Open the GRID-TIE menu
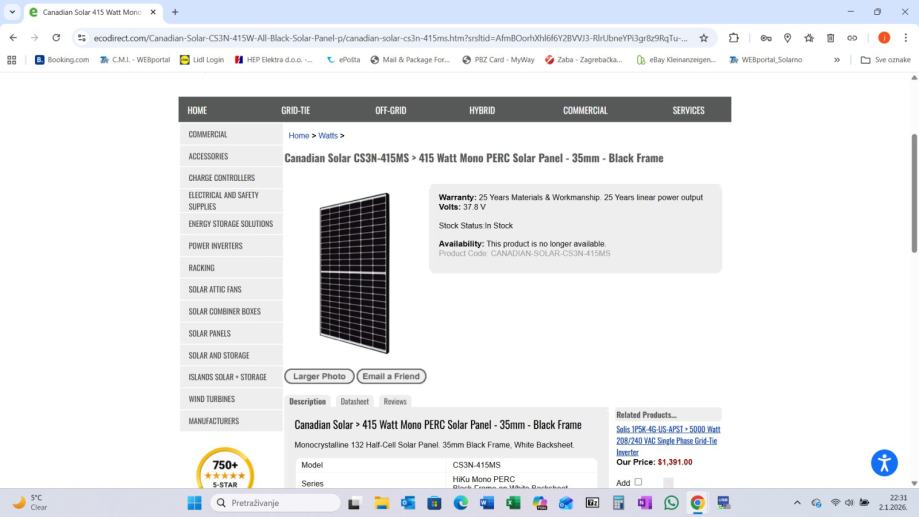The image size is (919, 517). click(x=295, y=110)
